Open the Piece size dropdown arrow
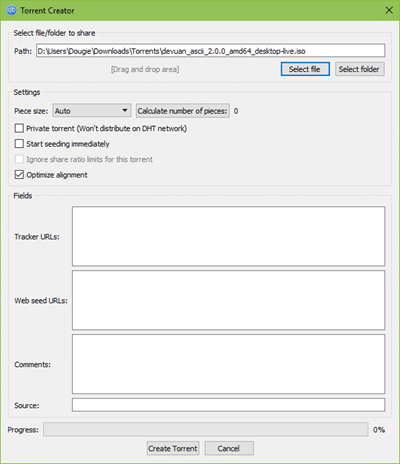This screenshot has height=464, width=400. point(125,110)
